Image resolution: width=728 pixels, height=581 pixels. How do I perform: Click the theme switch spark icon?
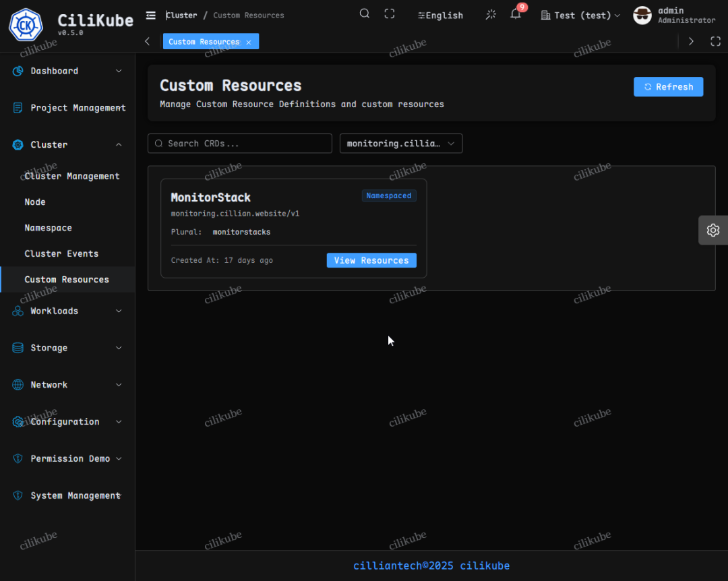491,14
